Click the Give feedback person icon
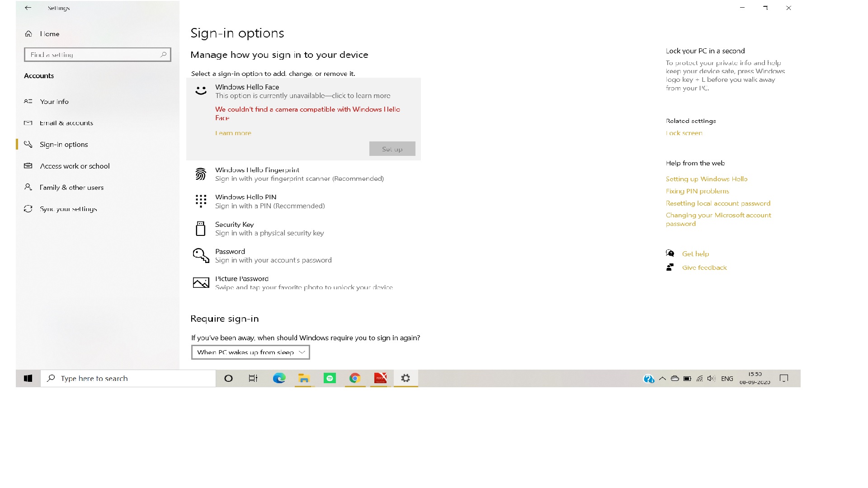Image resolution: width=868 pixels, height=488 pixels. tap(670, 267)
